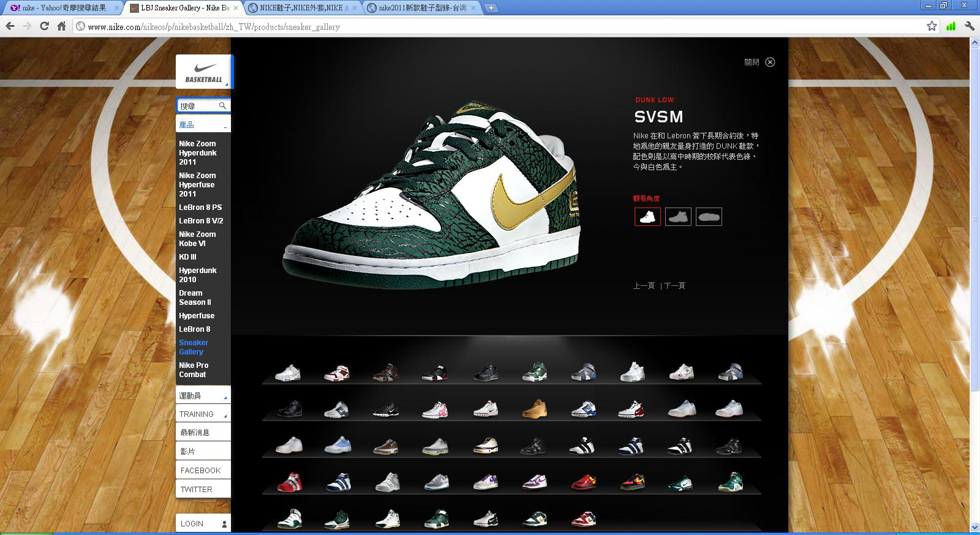The width and height of the screenshot is (980, 535).
Task: Open the nike2011新款鞋子型錄 tab
Action: (423, 8)
